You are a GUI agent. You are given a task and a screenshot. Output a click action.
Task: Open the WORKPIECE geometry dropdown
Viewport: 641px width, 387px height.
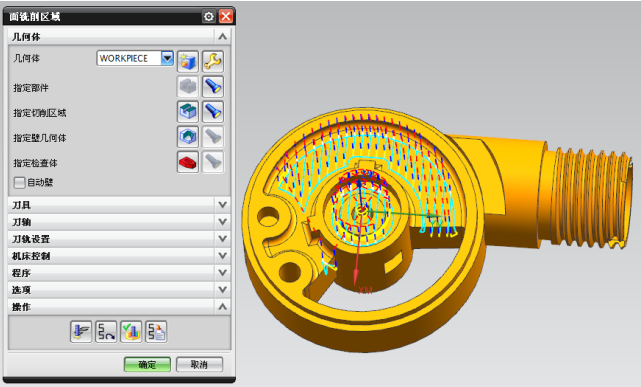[167, 58]
